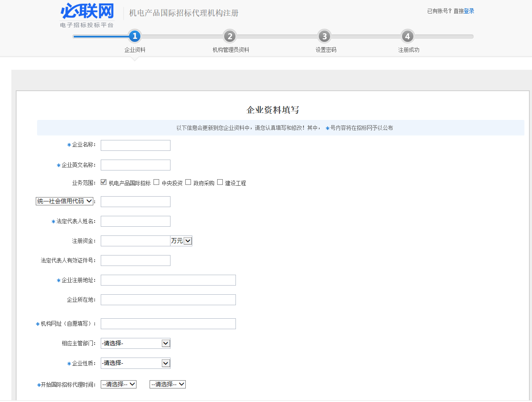Click the 法定代表人姓名 input field
The image size is (532, 402).
pos(135,221)
